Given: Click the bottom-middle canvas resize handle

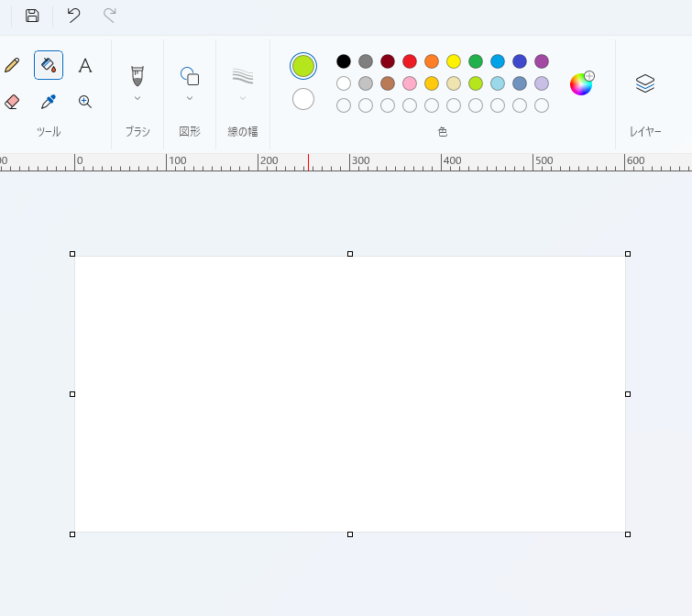Looking at the screenshot, I should (350, 534).
